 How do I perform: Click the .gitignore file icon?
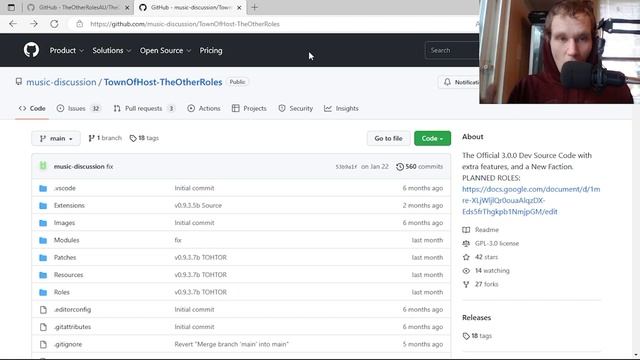[x=43, y=344]
